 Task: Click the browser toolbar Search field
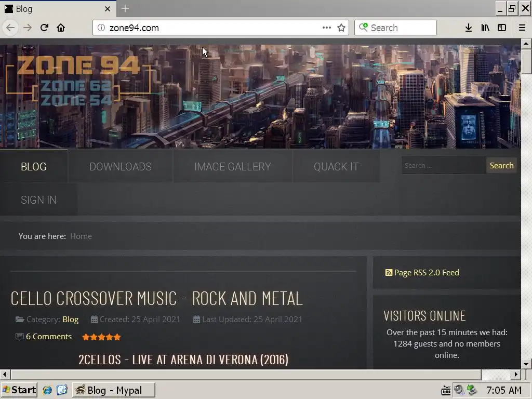(x=395, y=28)
